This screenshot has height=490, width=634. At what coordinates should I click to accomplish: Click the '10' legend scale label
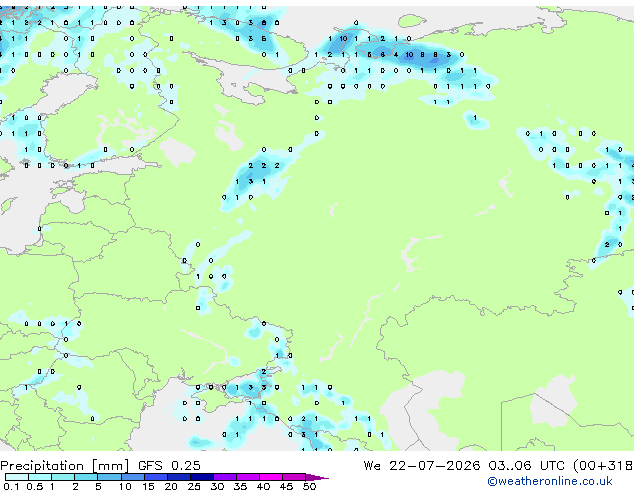pyautogui.click(x=125, y=486)
